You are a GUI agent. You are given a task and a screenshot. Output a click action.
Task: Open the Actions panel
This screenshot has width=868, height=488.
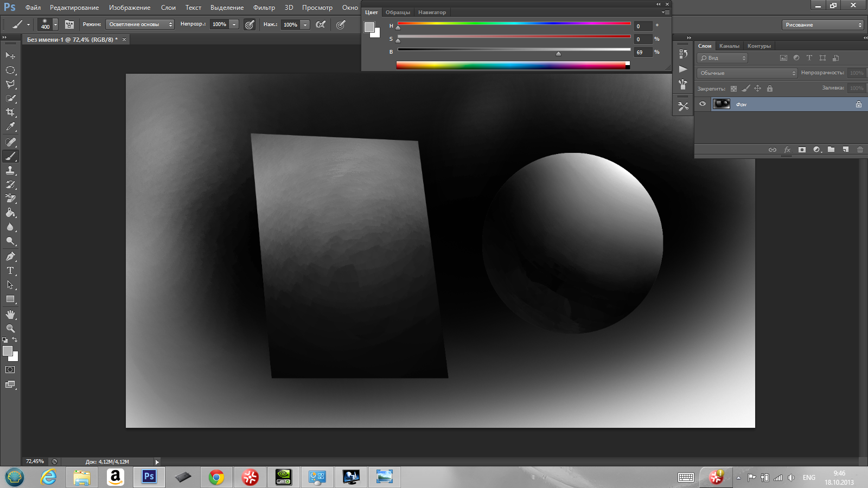683,69
